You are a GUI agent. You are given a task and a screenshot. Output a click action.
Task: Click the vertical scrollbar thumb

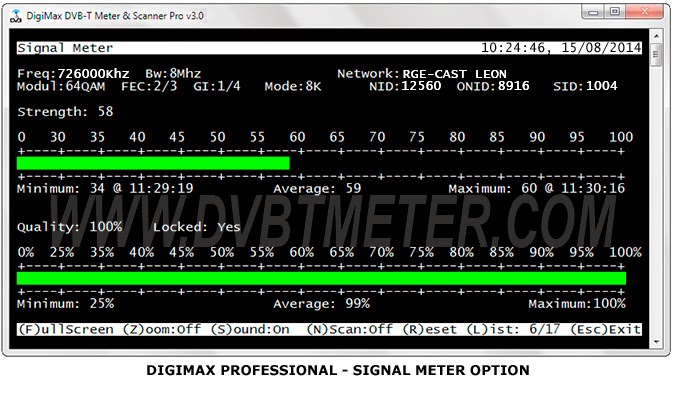pos(656,54)
